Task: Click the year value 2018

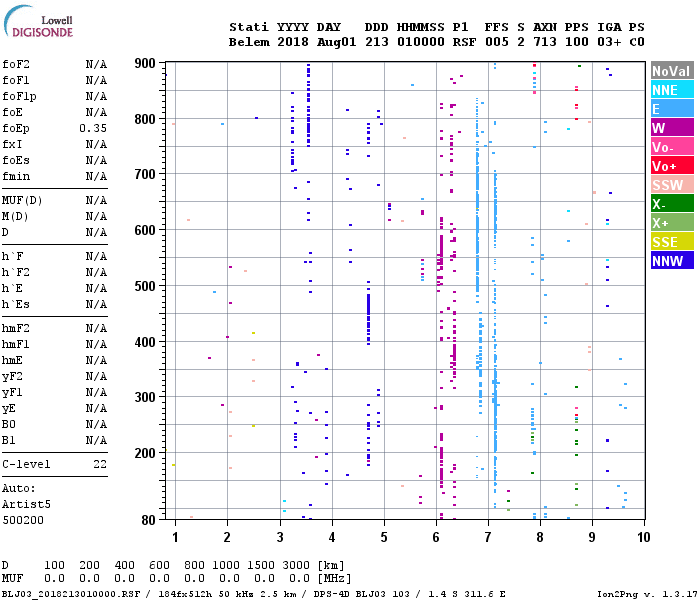Action: pos(293,42)
